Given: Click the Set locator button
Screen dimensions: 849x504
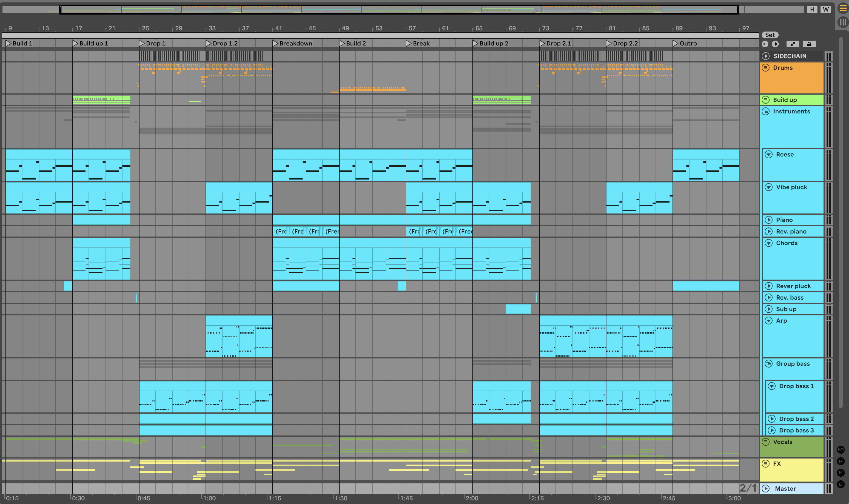Looking at the screenshot, I should point(770,35).
